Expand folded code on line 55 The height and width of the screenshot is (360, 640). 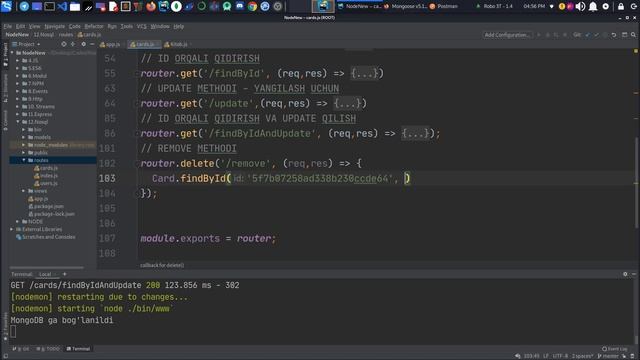364,73
